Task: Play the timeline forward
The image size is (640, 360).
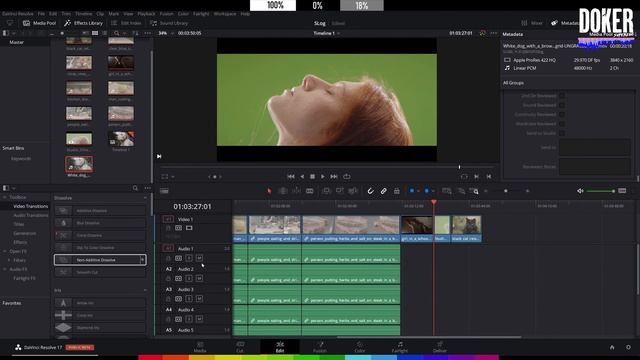Action: (323, 176)
